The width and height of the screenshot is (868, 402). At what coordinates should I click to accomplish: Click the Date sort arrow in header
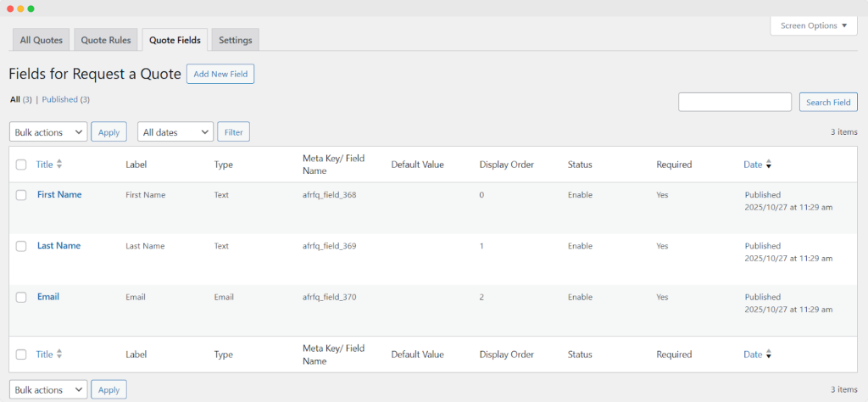pyautogui.click(x=768, y=165)
